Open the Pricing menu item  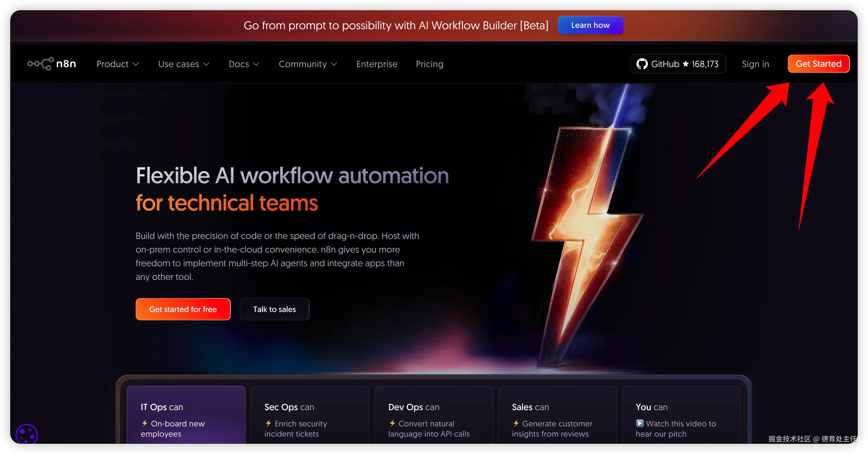429,64
